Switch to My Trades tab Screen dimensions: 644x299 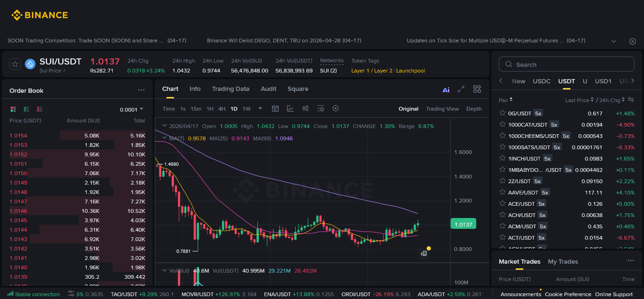pyautogui.click(x=563, y=262)
